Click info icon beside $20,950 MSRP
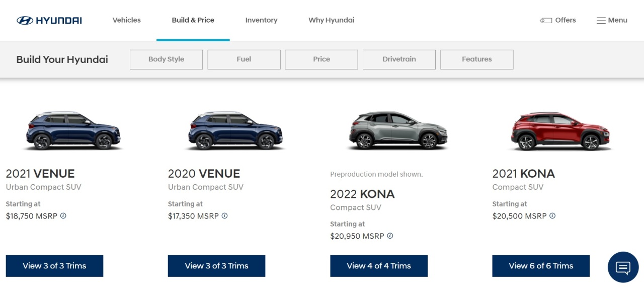The image size is (644, 291). [390, 236]
